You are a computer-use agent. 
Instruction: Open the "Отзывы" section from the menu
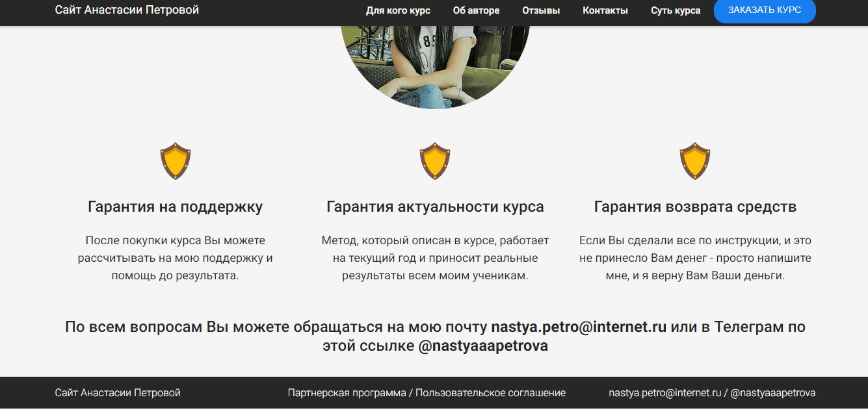pos(542,10)
